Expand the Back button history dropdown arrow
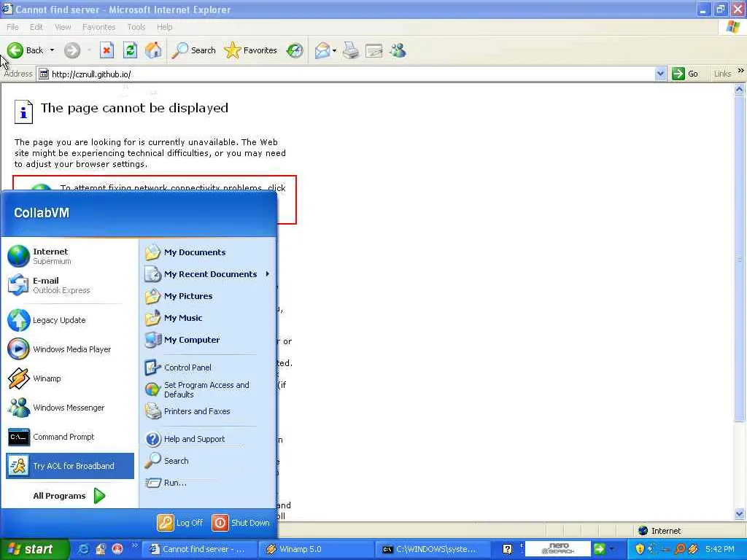 52,50
